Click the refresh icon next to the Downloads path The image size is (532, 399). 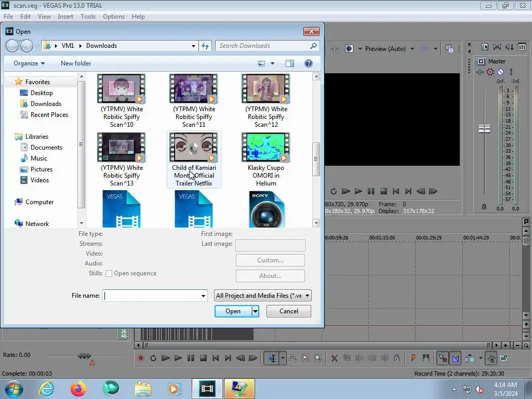(205, 46)
